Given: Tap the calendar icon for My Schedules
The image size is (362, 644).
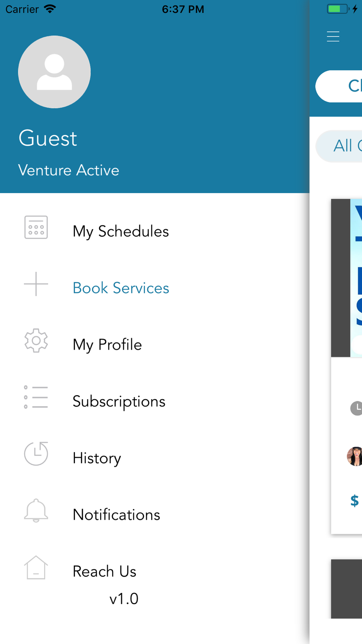Looking at the screenshot, I should [x=36, y=227].
